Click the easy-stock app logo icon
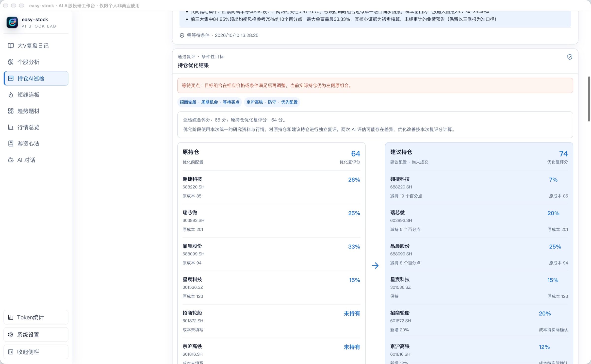 [12, 22]
